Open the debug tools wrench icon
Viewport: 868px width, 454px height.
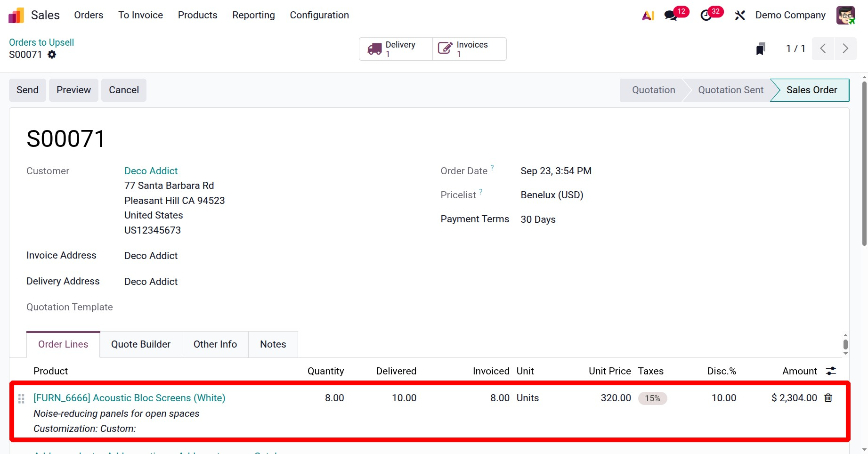(740, 15)
